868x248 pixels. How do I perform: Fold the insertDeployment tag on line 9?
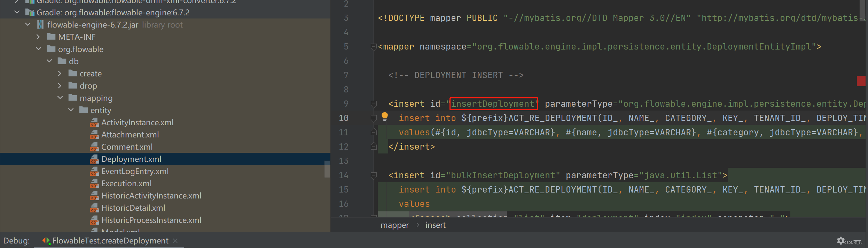click(x=374, y=104)
